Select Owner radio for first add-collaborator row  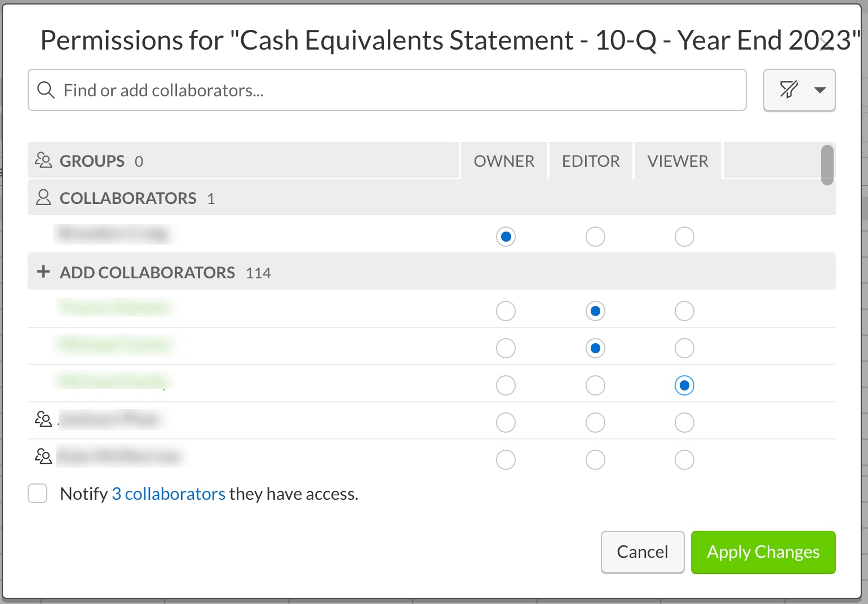[x=506, y=311]
